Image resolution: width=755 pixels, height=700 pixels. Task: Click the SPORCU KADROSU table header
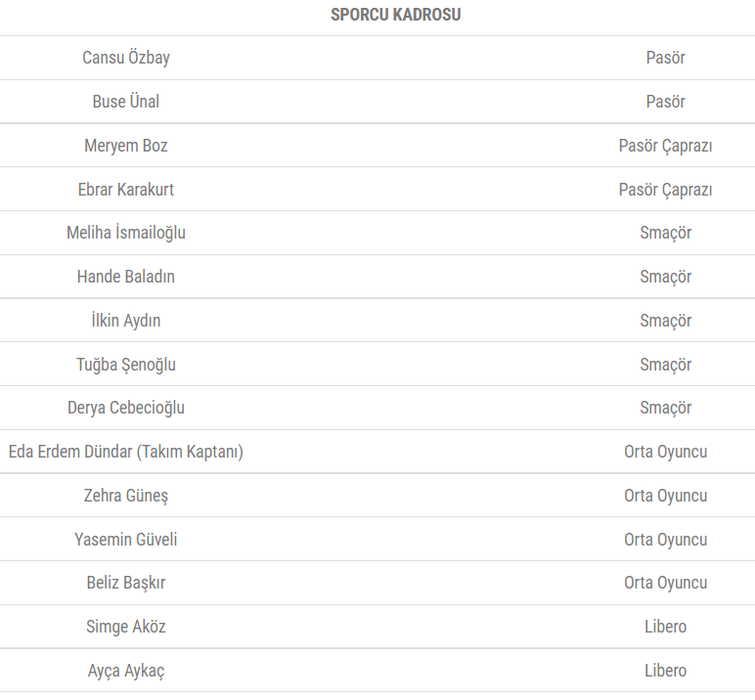[395, 15]
